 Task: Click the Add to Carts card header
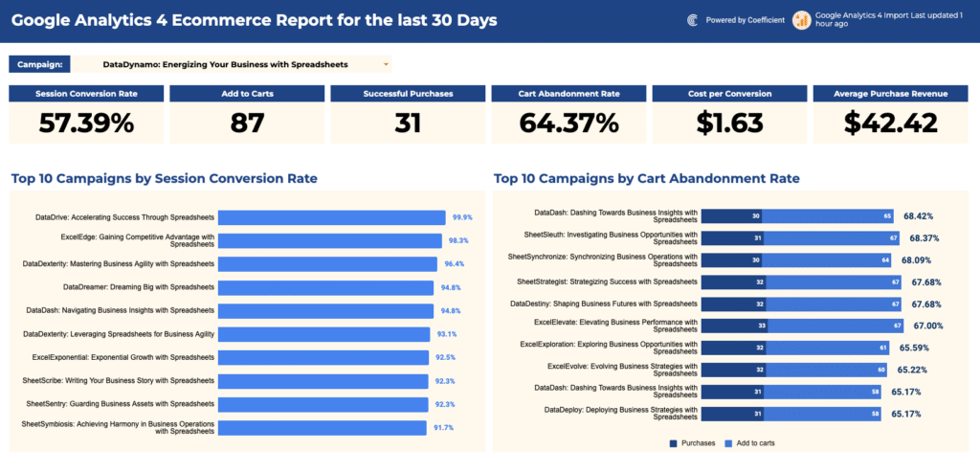click(247, 94)
